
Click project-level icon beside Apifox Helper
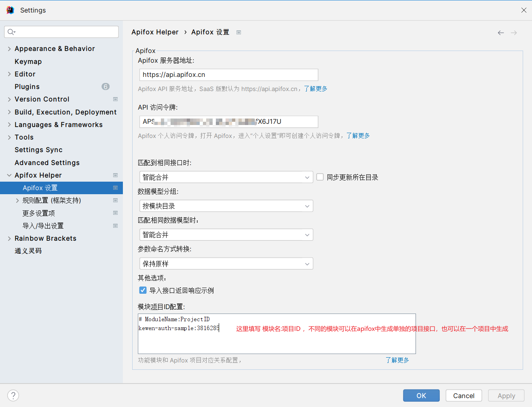(115, 175)
